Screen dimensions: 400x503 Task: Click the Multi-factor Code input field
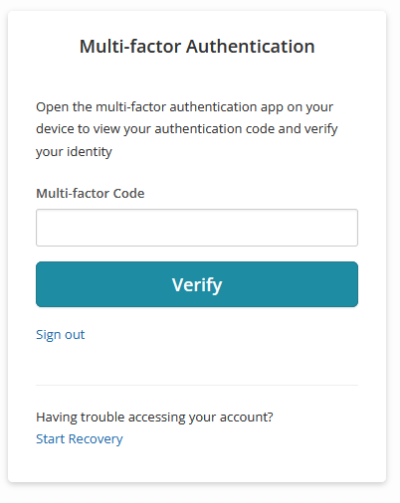point(197,228)
